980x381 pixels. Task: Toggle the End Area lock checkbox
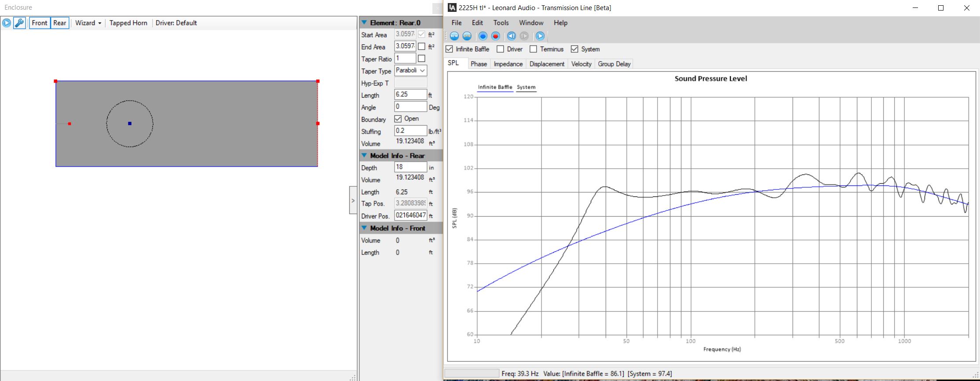421,46
